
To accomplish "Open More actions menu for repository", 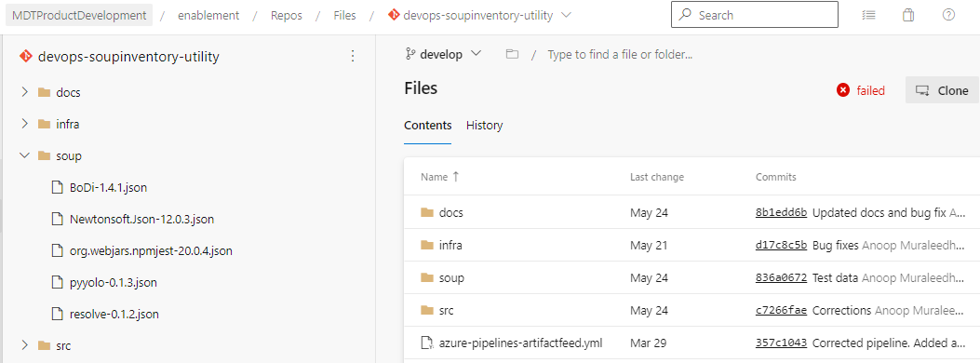I will click(353, 56).
